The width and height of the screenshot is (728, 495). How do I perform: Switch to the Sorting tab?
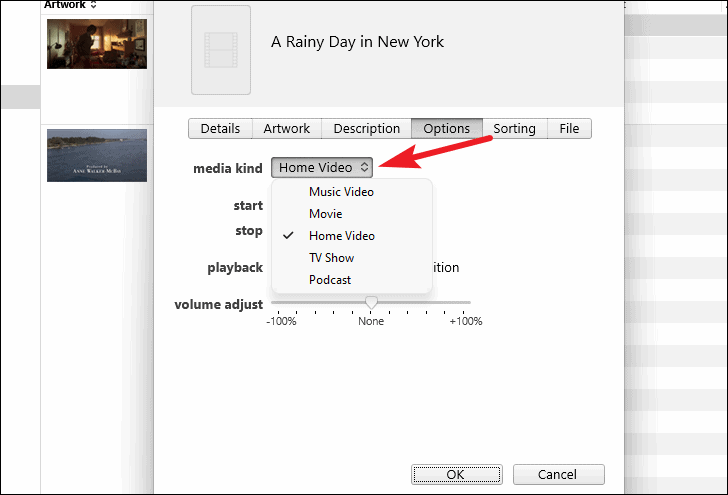[x=514, y=129]
